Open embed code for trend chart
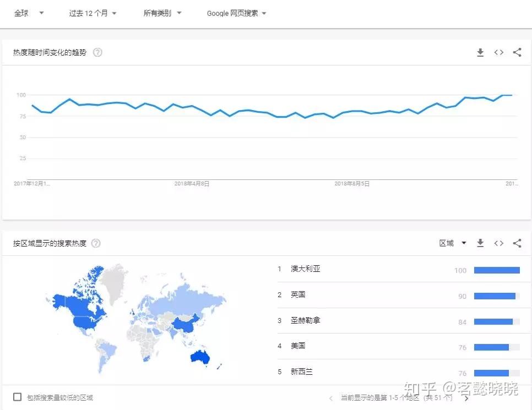The width and height of the screenshot is (532, 410). click(498, 52)
